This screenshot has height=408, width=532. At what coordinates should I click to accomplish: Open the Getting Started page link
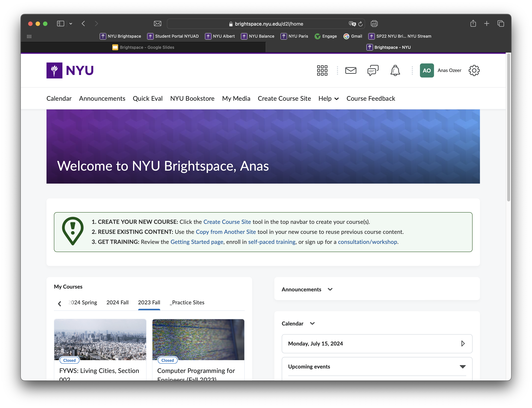tap(197, 242)
